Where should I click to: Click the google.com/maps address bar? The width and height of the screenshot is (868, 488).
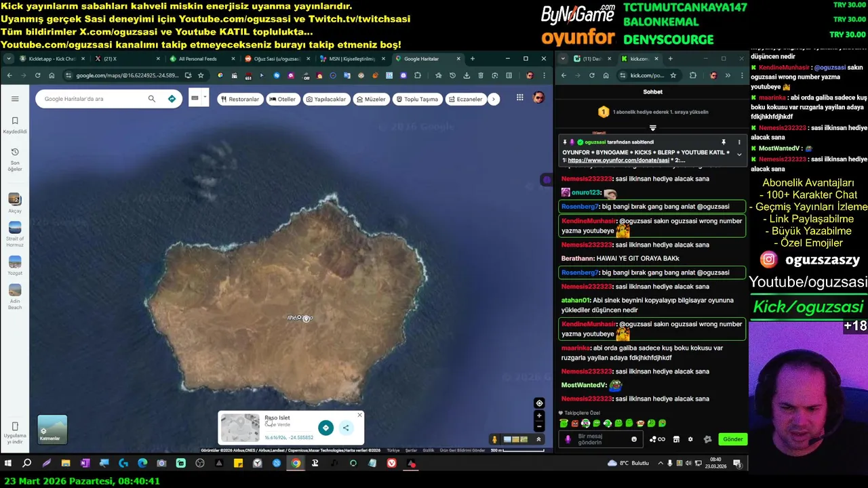(127, 75)
